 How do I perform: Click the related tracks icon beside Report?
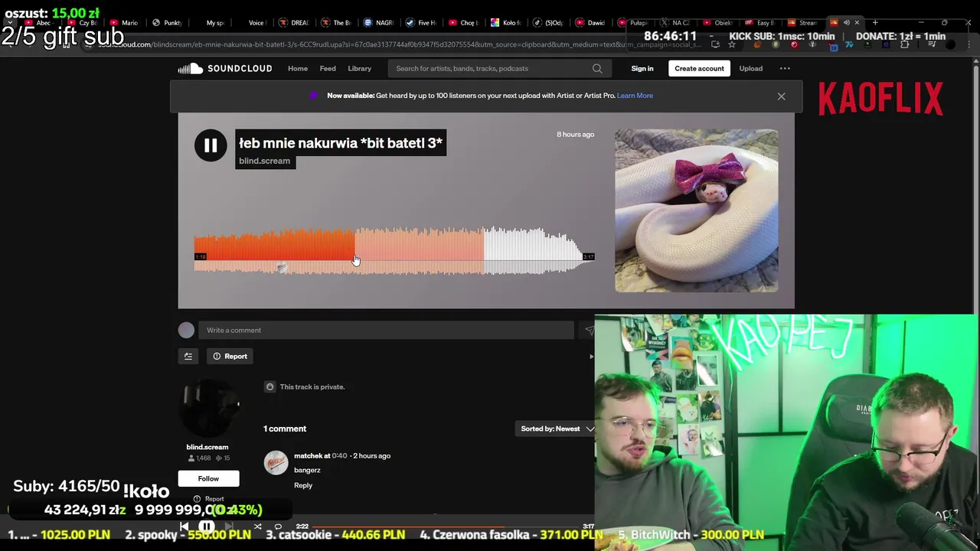[188, 356]
